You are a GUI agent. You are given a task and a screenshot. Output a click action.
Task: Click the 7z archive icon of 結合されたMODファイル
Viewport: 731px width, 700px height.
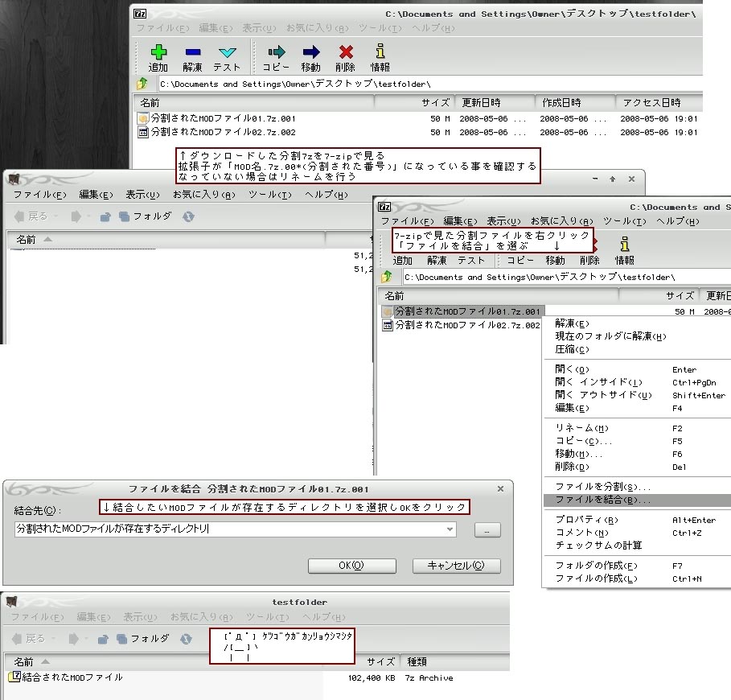(14, 677)
